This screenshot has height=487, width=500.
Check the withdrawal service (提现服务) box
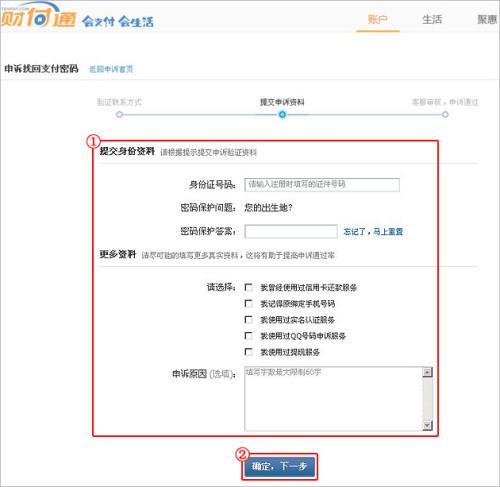(x=248, y=352)
